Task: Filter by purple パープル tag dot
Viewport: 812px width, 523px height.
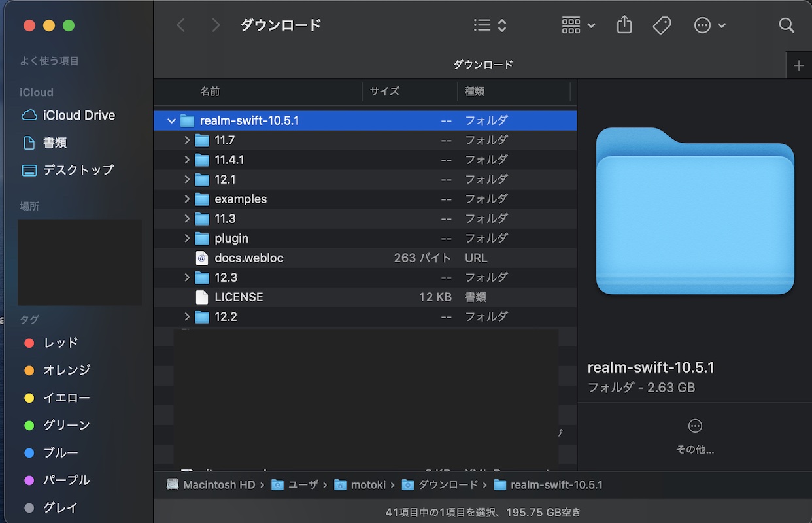Action: click(29, 480)
